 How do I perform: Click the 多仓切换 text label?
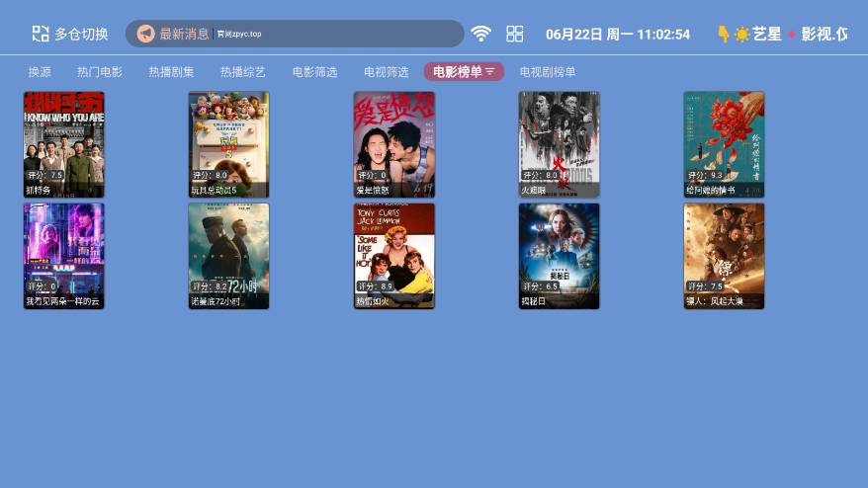point(81,34)
